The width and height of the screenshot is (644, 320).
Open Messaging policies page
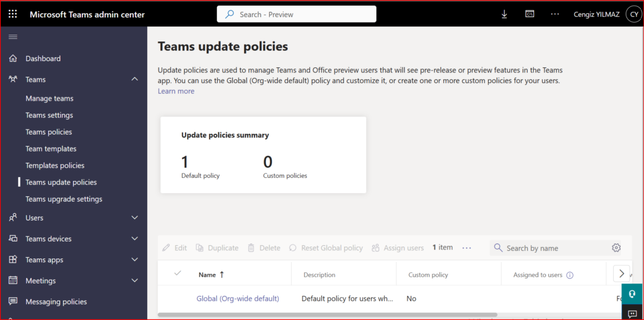56,302
